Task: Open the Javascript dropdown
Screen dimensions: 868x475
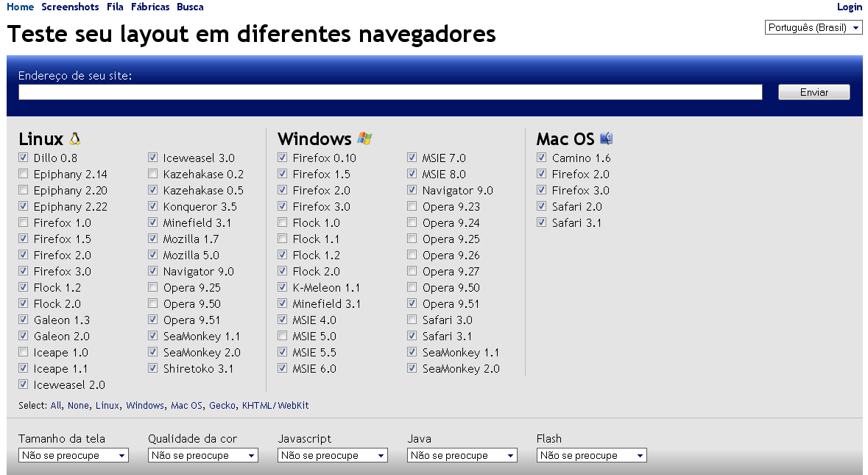Action: [x=333, y=455]
